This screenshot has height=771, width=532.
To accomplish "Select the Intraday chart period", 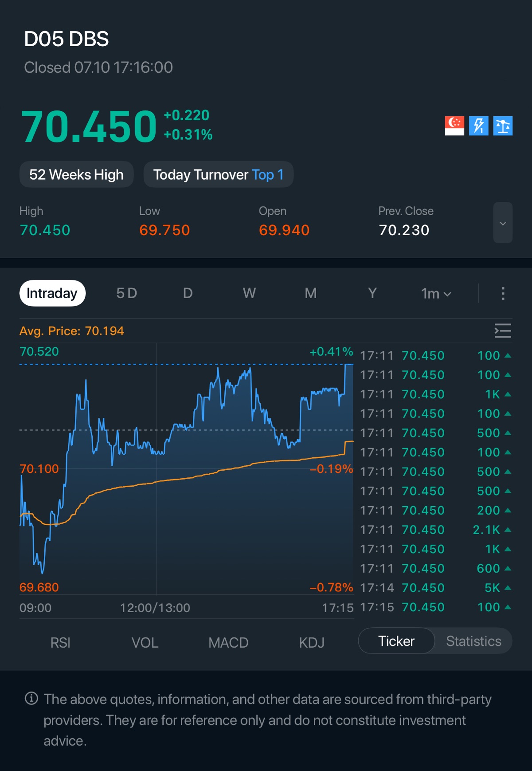I will pos(52,293).
